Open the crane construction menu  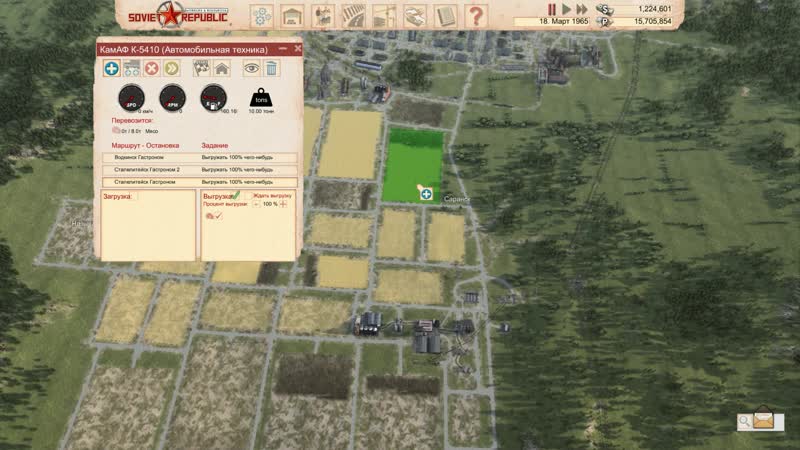pos(384,17)
